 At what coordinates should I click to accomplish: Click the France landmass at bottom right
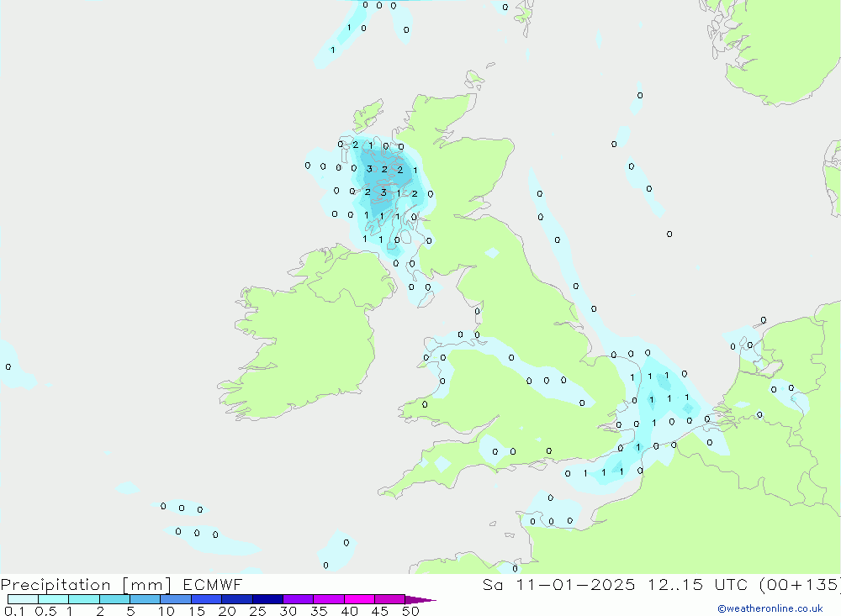click(715, 521)
